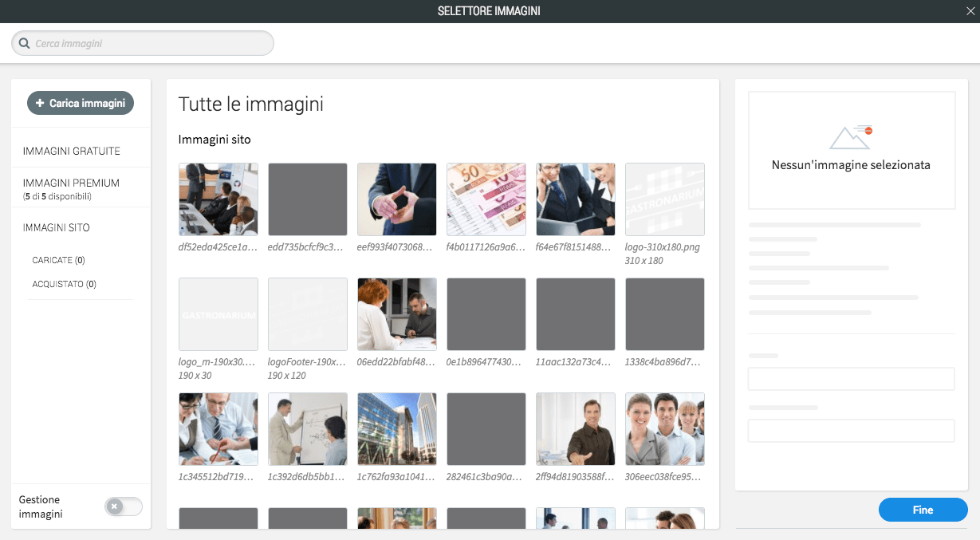The image size is (980, 540).
Task: Confirm with the Fine button
Action: (x=923, y=510)
